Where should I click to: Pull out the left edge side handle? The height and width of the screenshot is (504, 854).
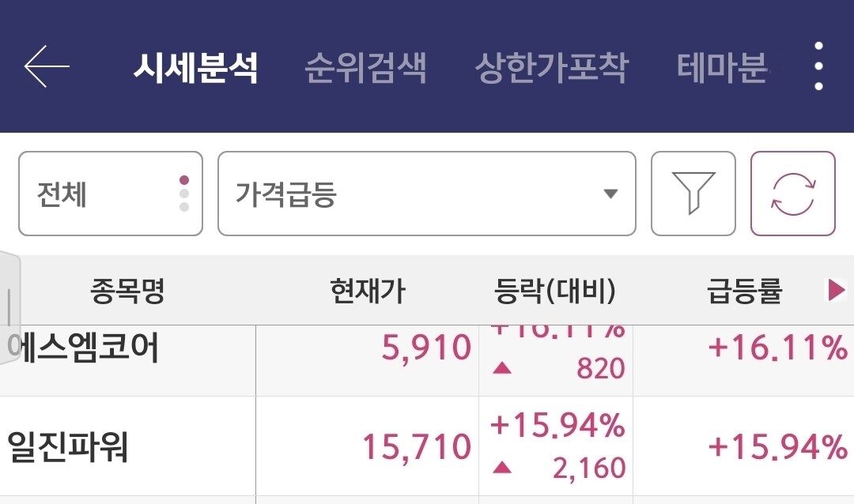coord(9,308)
